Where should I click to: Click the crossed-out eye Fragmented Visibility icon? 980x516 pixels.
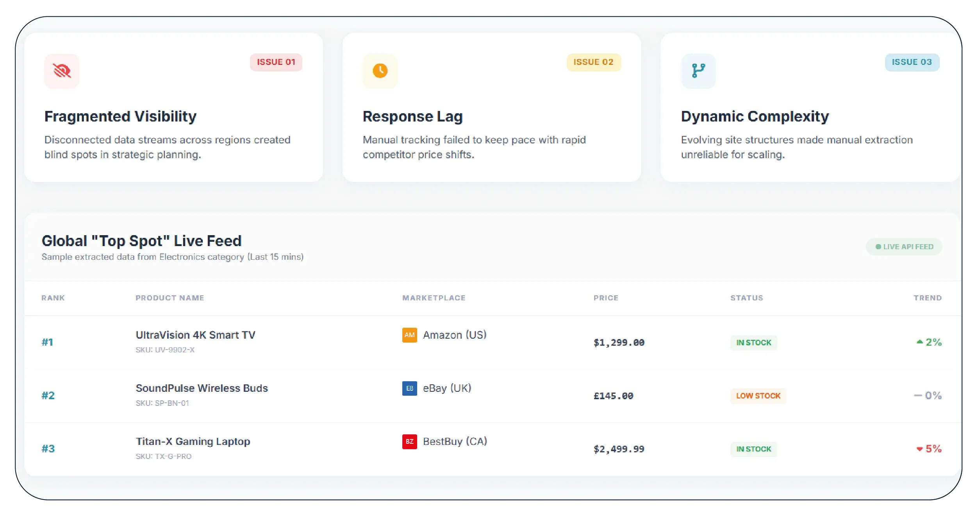(62, 71)
